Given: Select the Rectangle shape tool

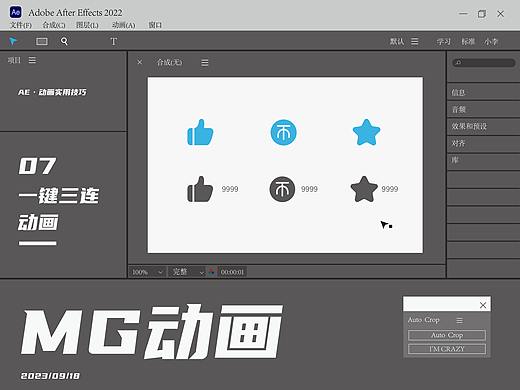Looking at the screenshot, I should [42, 41].
